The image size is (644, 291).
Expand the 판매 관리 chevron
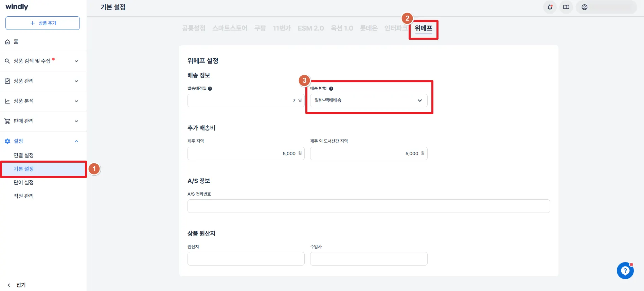[x=76, y=121]
